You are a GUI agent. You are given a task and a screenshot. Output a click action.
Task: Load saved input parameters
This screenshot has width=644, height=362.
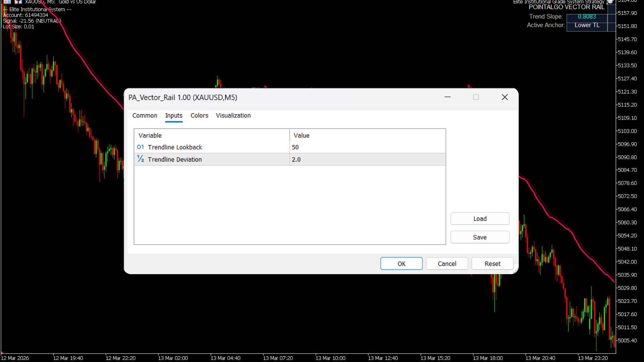click(x=480, y=219)
